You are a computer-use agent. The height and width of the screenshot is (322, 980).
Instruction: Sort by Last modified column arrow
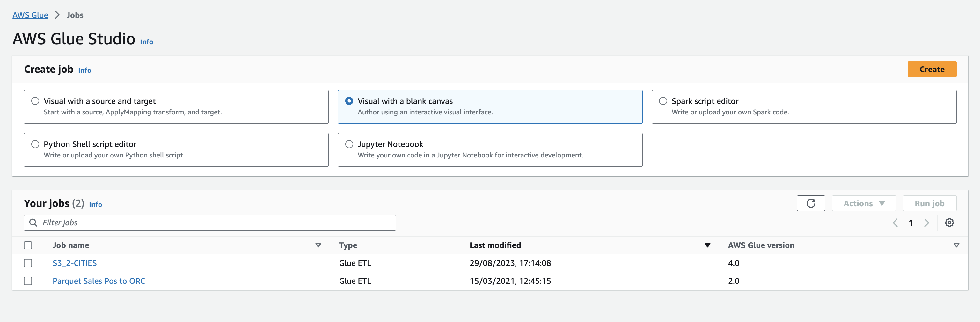tap(707, 245)
